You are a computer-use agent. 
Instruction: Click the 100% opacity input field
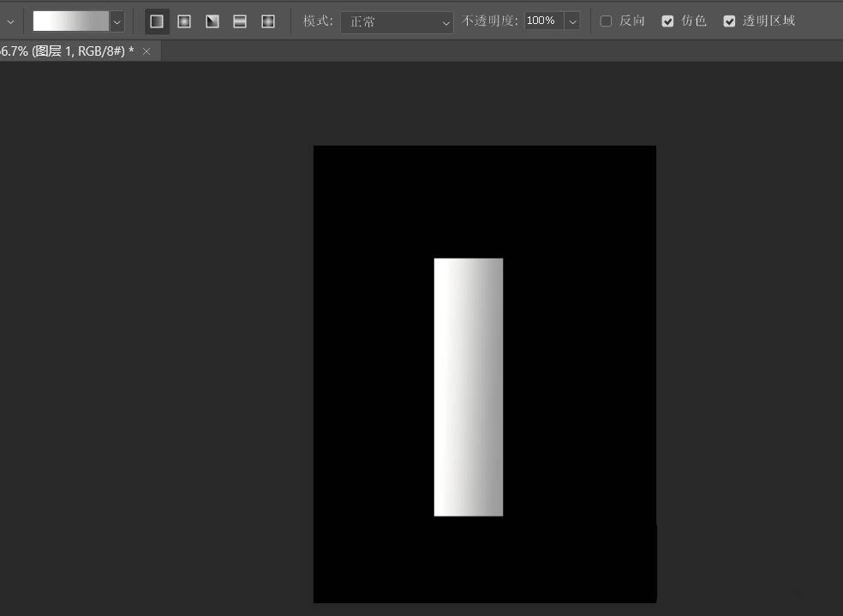(541, 21)
